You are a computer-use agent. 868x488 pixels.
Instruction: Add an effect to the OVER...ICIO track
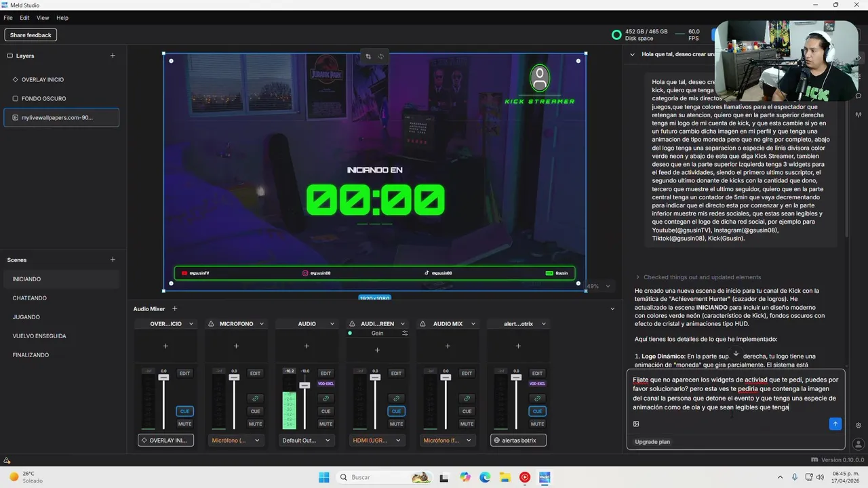point(165,346)
